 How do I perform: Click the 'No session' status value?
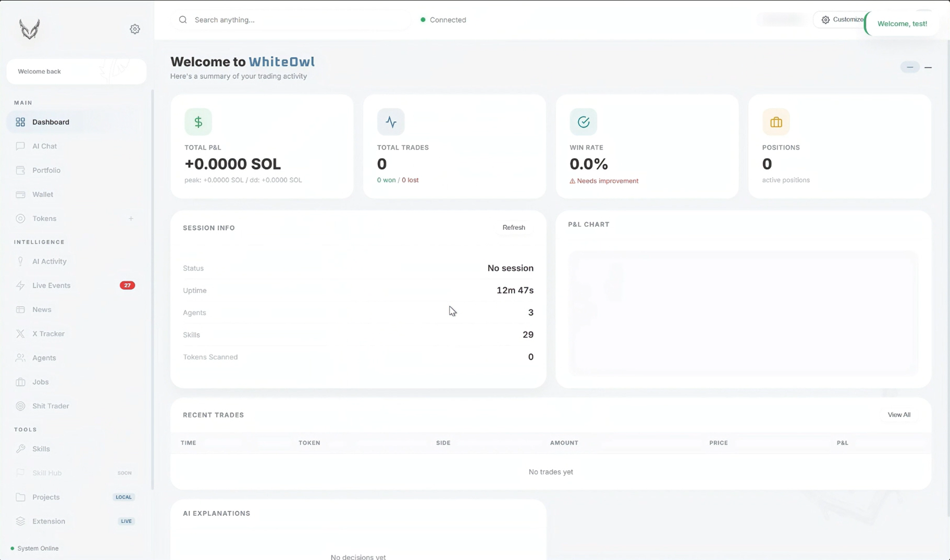pyautogui.click(x=510, y=268)
